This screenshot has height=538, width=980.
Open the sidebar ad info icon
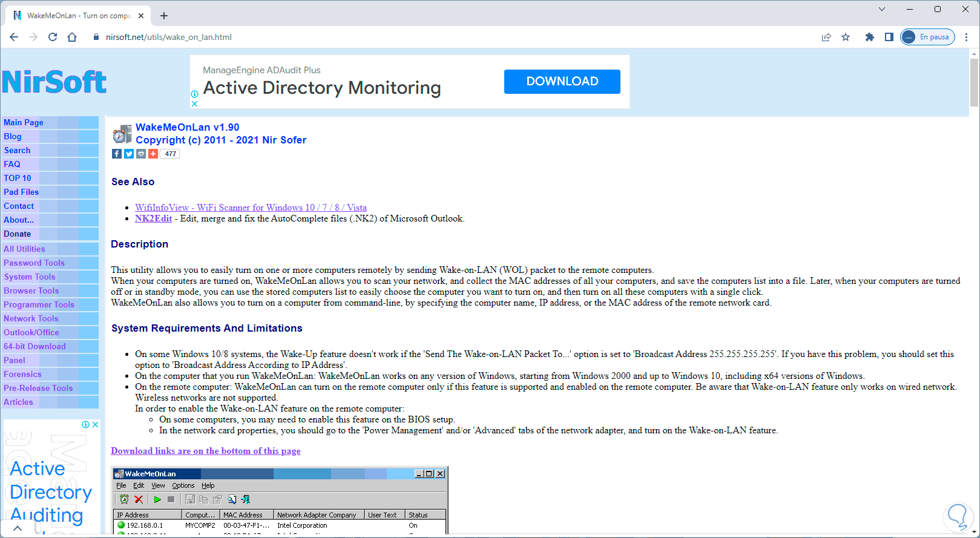click(86, 425)
